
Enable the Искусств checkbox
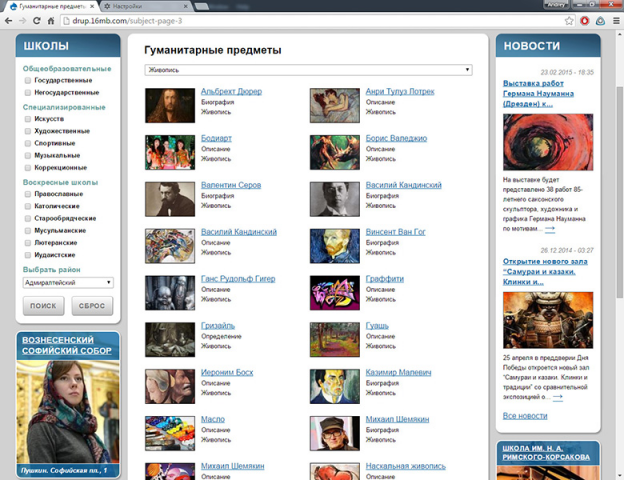pyautogui.click(x=27, y=119)
